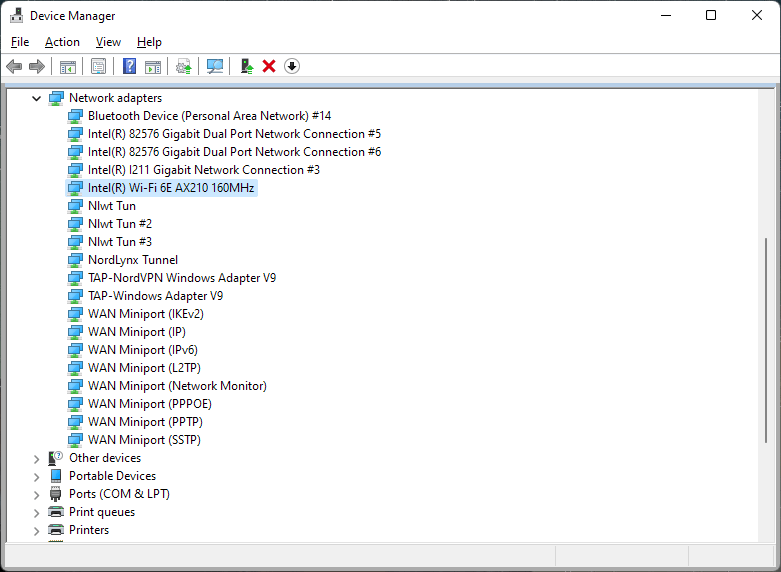Open the Properties toolbar icon

coord(98,66)
